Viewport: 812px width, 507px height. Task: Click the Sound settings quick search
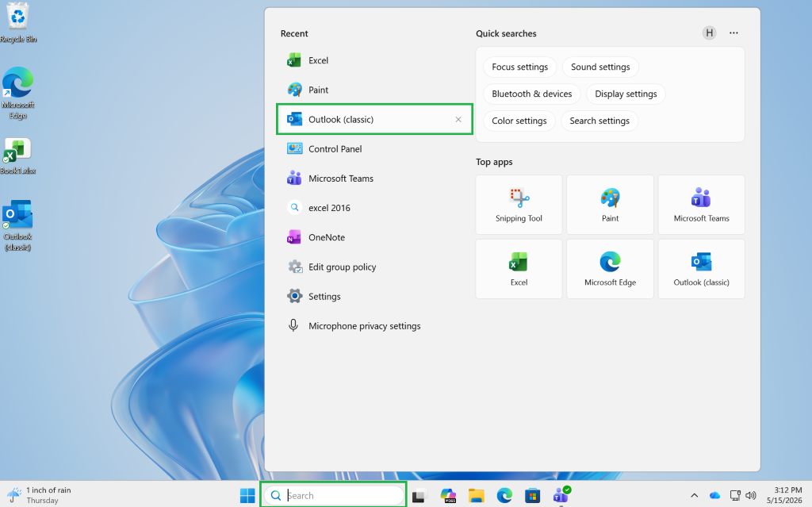click(x=600, y=67)
